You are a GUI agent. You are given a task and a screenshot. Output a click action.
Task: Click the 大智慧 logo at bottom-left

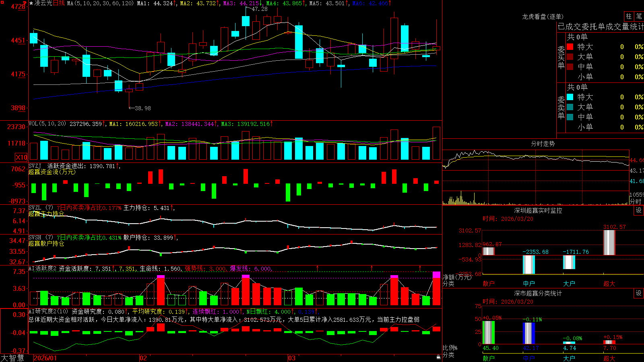(12, 358)
